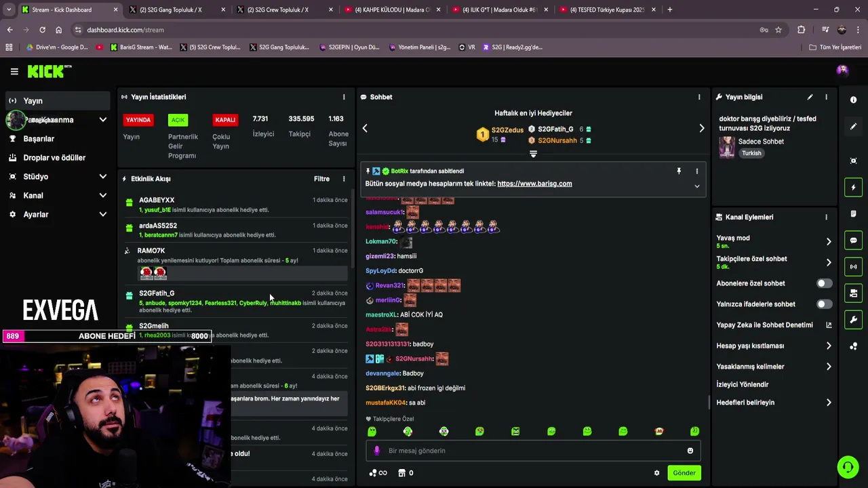The width and height of the screenshot is (868, 488).
Task: Unpin the BotRix pinned message
Action: click(x=679, y=171)
